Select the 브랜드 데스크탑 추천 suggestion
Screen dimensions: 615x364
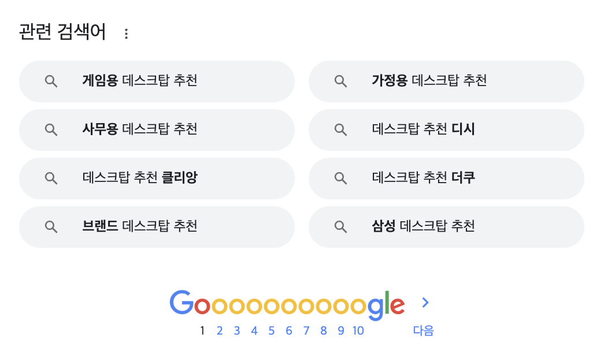coord(157,227)
